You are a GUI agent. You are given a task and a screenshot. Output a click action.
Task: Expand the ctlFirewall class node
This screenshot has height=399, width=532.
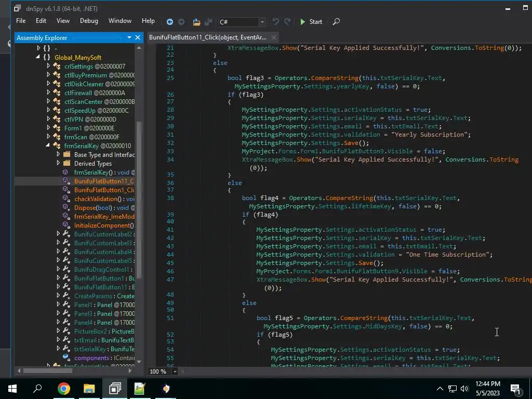coord(48,92)
